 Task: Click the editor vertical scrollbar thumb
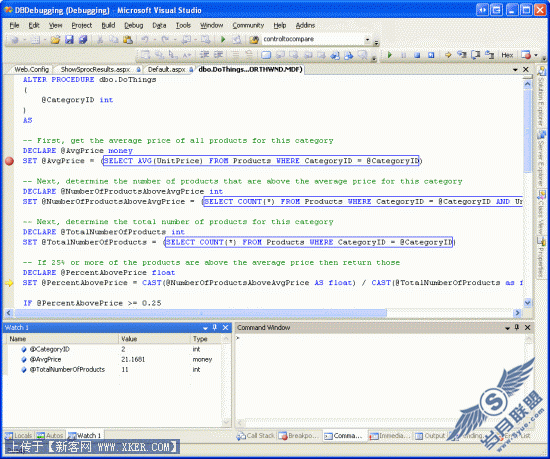pyautogui.click(x=527, y=130)
